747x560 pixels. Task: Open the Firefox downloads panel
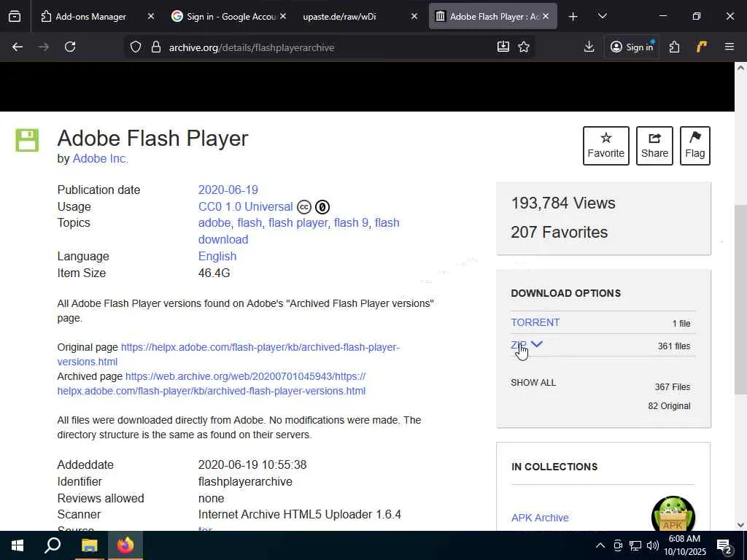[x=589, y=47]
